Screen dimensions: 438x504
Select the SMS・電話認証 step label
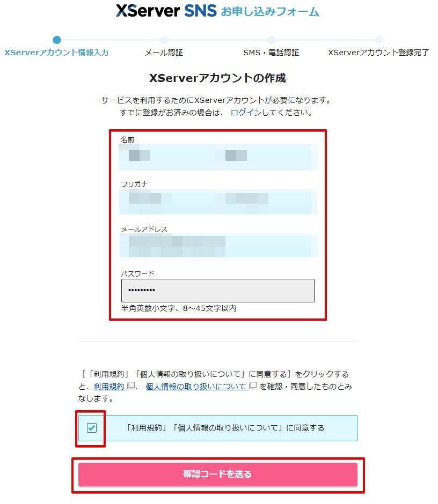(x=271, y=53)
